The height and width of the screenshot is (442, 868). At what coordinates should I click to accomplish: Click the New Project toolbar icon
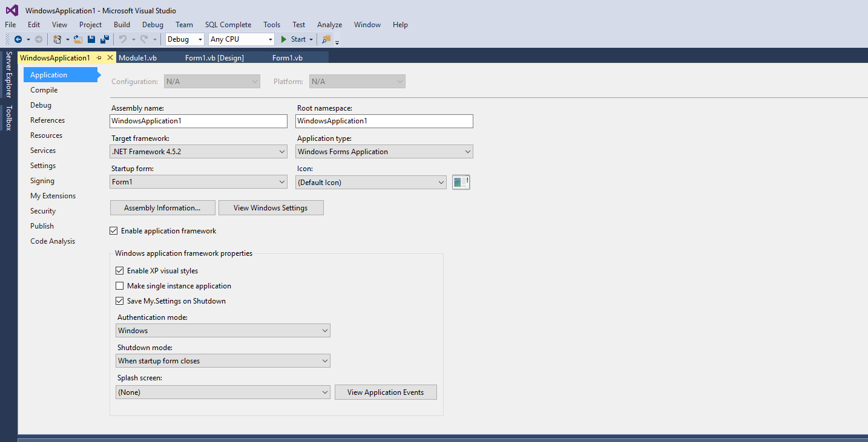(58, 39)
